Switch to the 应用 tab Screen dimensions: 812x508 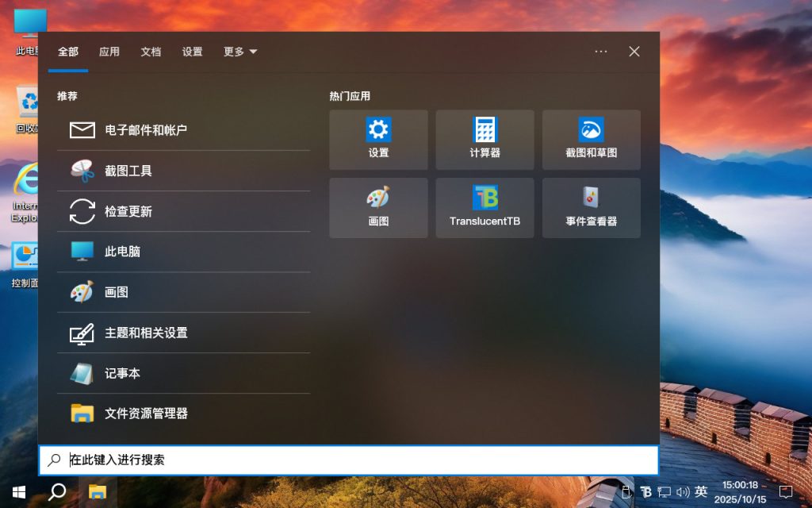[x=109, y=51]
